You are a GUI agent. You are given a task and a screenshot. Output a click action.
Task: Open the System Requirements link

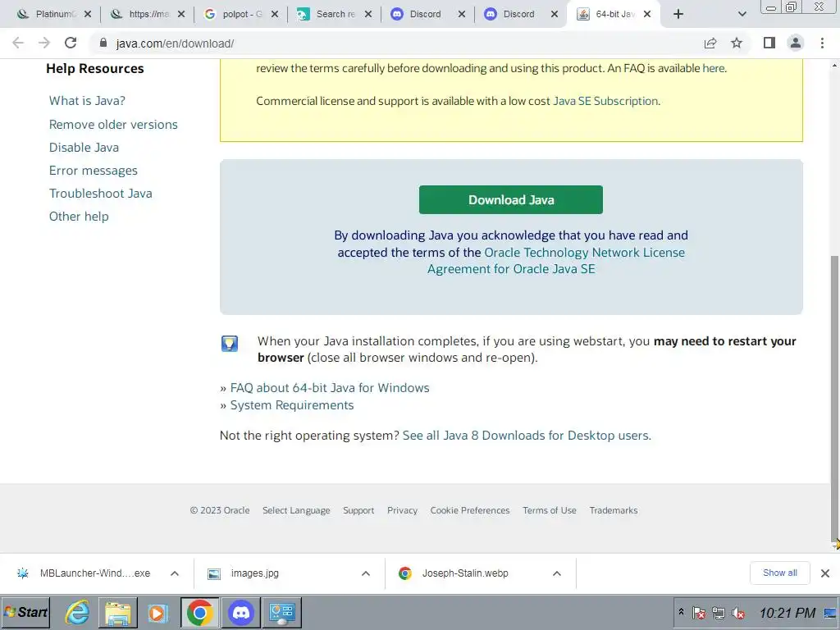point(291,405)
